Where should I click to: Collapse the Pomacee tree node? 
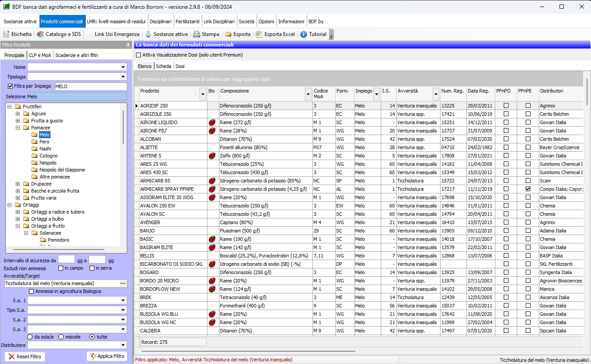tap(18, 128)
